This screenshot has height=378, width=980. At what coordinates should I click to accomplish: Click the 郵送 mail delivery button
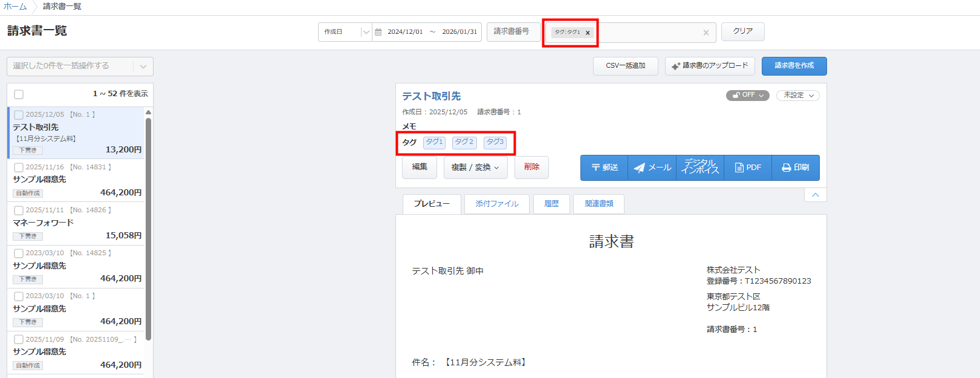604,168
